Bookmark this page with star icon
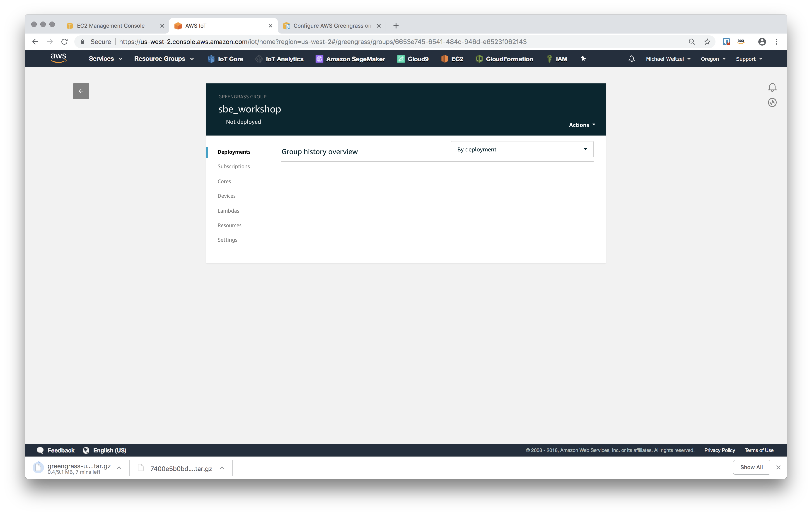Viewport: 812px width, 515px height. pyautogui.click(x=707, y=41)
